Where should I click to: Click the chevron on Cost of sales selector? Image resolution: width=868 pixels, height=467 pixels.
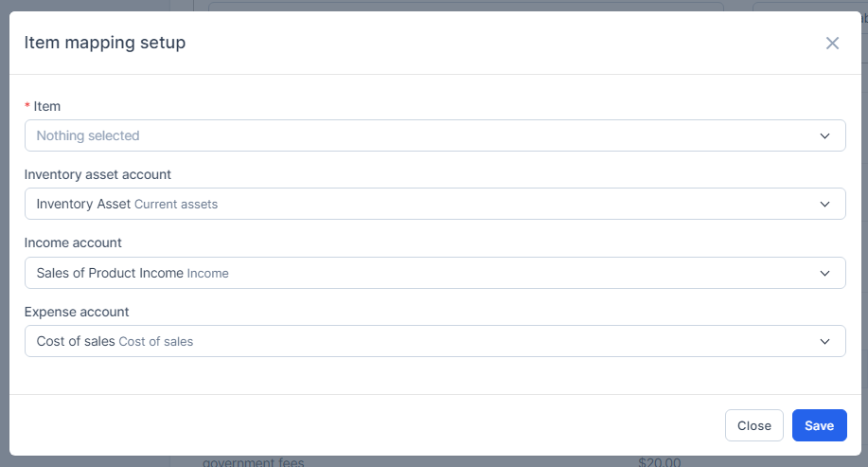(824, 341)
